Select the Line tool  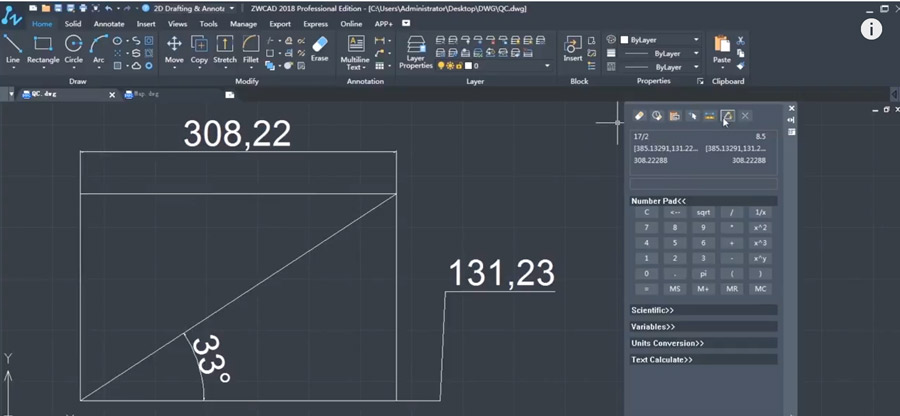tap(12, 48)
